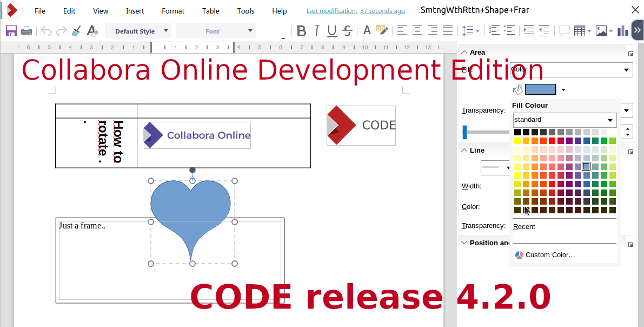The image size is (644, 327).
Task: Decrease paragraph indent
Action: [544, 31]
